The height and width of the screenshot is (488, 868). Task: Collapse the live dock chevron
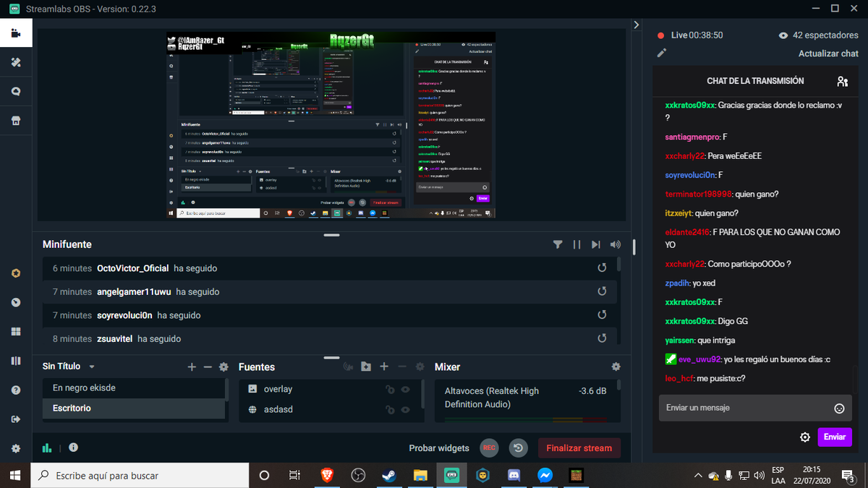636,25
